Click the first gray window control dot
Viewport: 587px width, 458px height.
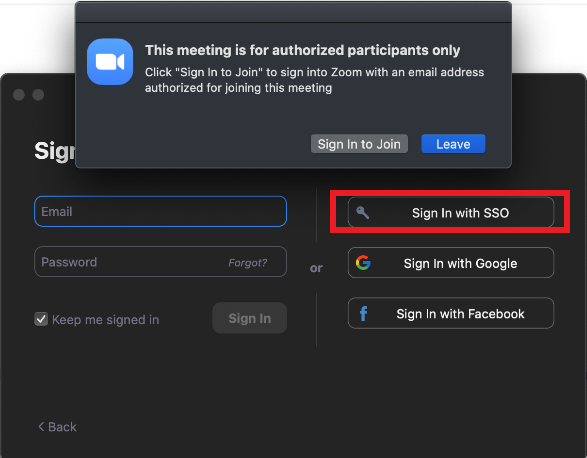(x=19, y=95)
